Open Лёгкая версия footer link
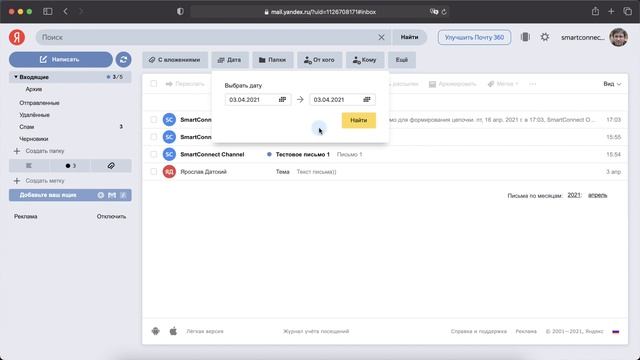The width and height of the screenshot is (640, 360). coord(205,331)
